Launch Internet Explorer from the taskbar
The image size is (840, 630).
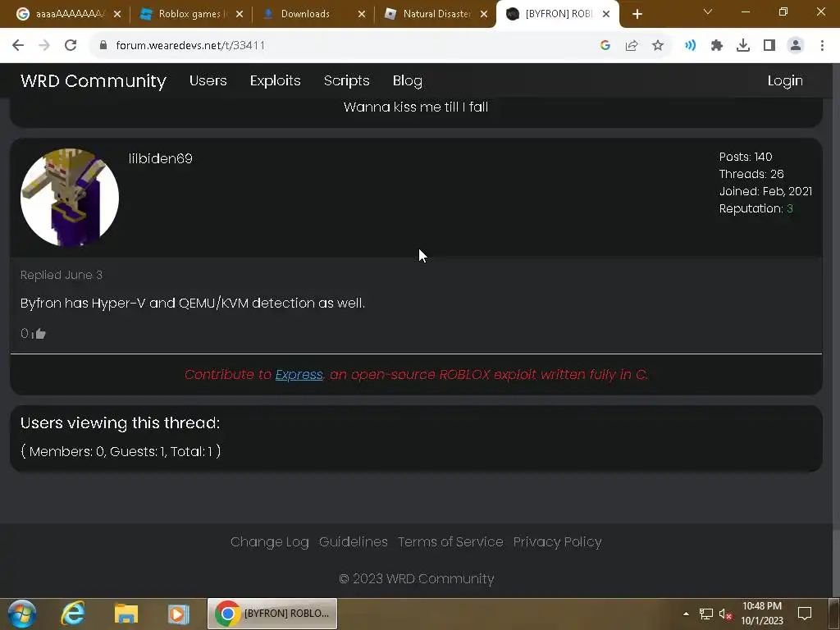coord(73,614)
